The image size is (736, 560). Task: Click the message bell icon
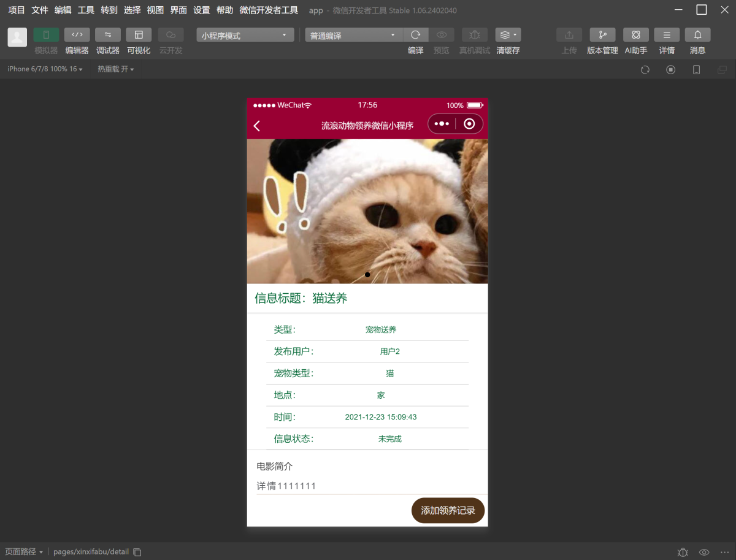[x=697, y=35]
